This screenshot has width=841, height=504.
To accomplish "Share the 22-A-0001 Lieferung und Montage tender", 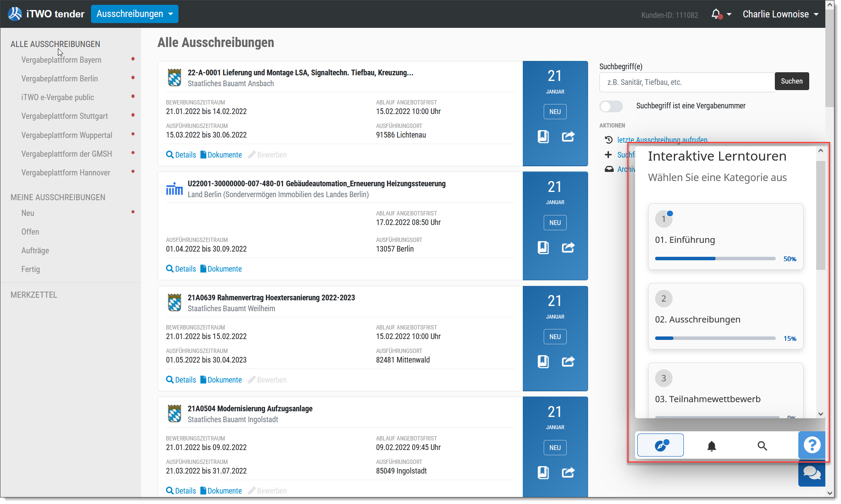I will coord(568,137).
